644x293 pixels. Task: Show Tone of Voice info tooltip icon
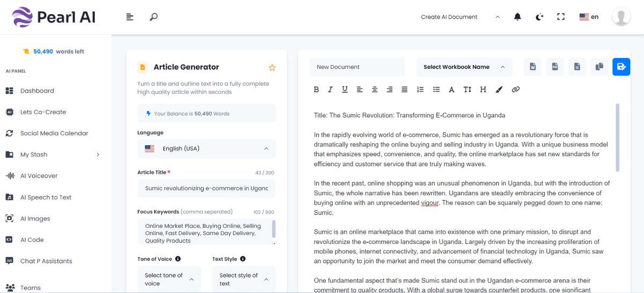tap(178, 259)
